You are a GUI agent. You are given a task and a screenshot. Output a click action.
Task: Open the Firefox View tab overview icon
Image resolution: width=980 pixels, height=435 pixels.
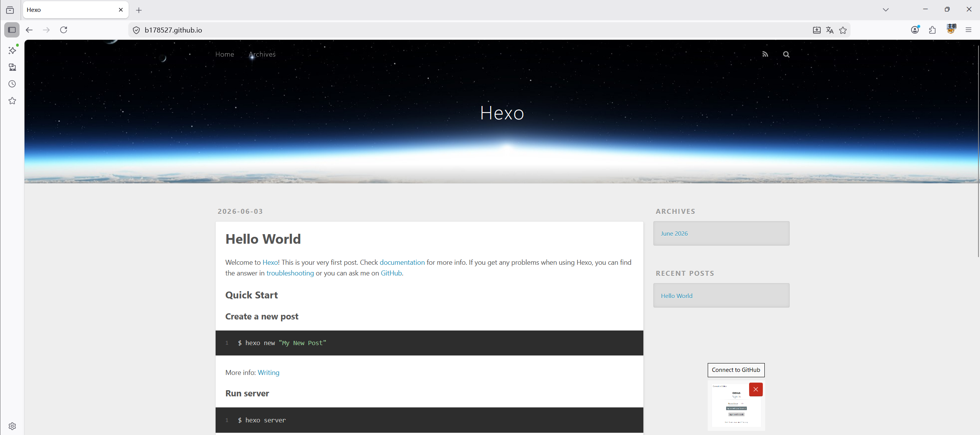tap(10, 10)
